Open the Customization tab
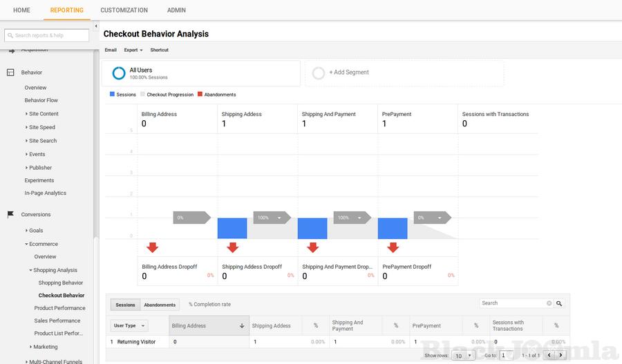Screen dimensions: 622x364 click(124, 10)
